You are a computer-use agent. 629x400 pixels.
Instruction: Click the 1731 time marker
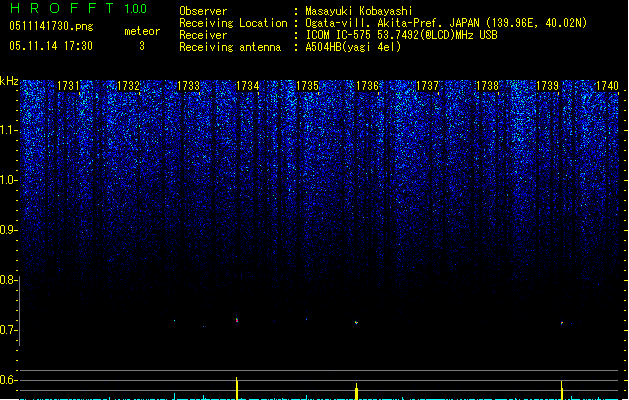click(68, 86)
